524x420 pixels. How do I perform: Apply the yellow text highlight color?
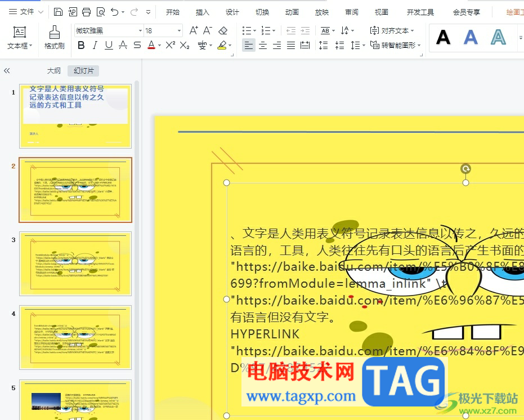click(x=222, y=45)
